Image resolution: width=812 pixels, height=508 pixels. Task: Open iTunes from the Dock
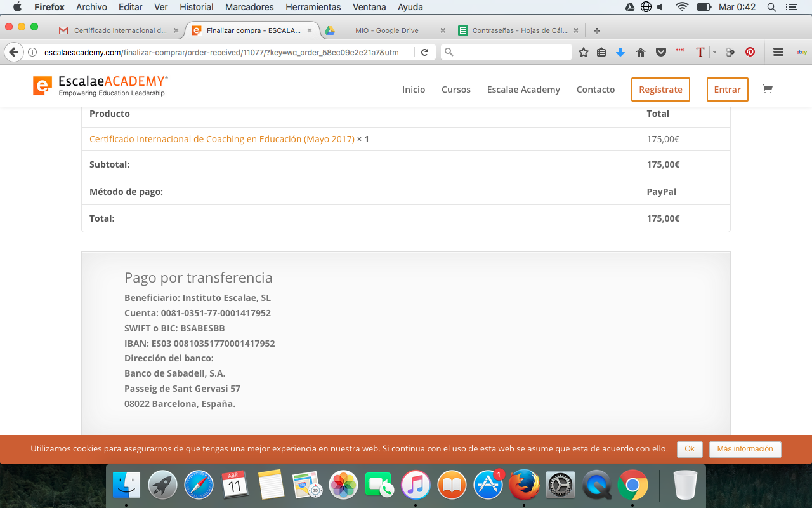click(416, 485)
